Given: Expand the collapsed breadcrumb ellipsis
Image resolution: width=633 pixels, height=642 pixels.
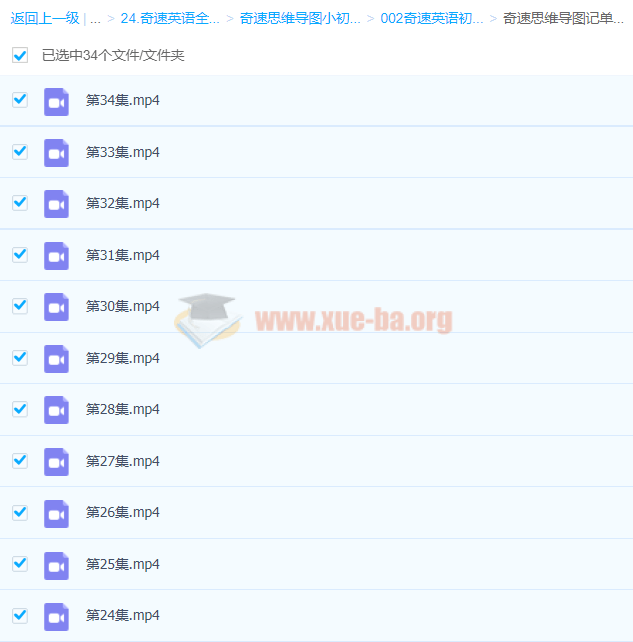Looking at the screenshot, I should [95, 19].
